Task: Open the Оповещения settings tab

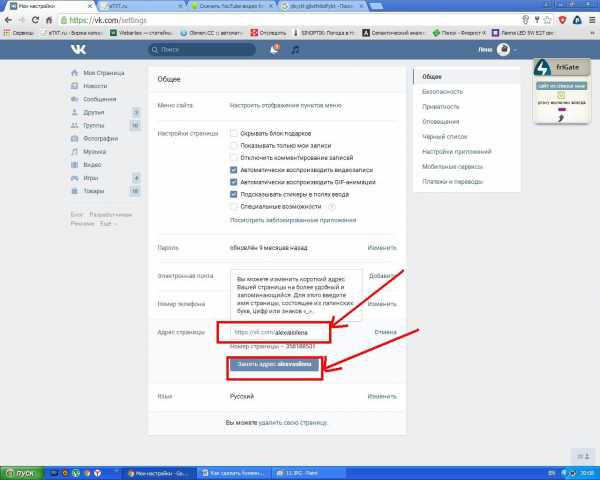Action: click(x=440, y=121)
